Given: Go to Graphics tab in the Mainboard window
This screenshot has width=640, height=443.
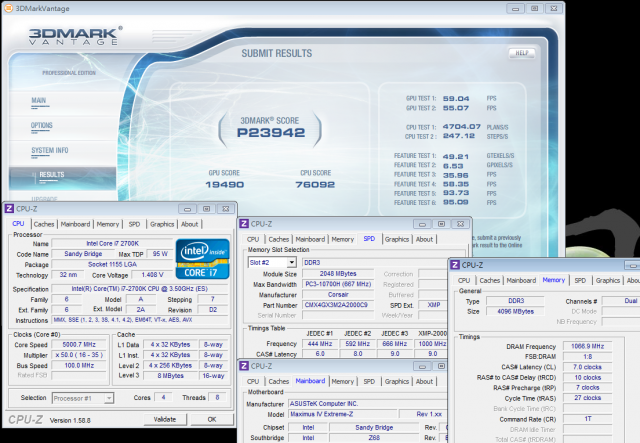Looking at the screenshot, I should coord(397,381).
